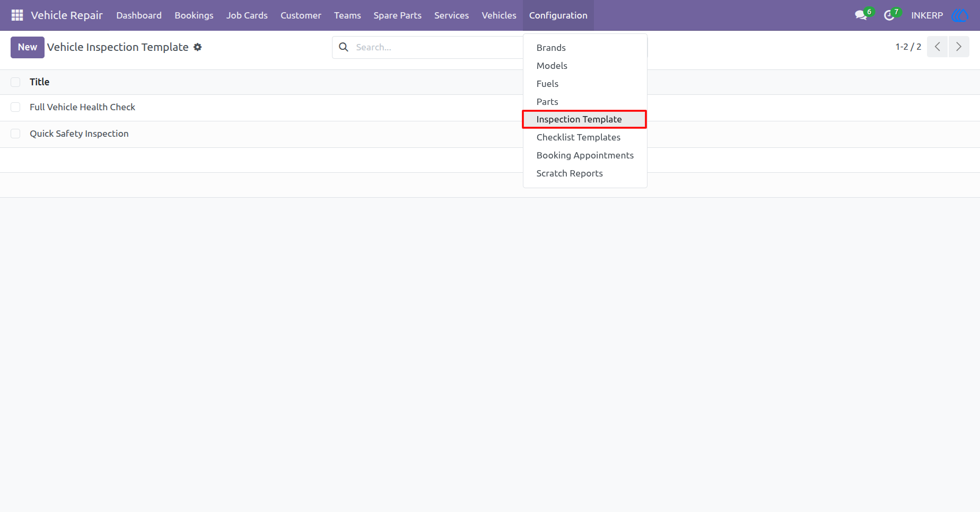Select Models from the Configuration menu
980x512 pixels.
tap(585, 66)
